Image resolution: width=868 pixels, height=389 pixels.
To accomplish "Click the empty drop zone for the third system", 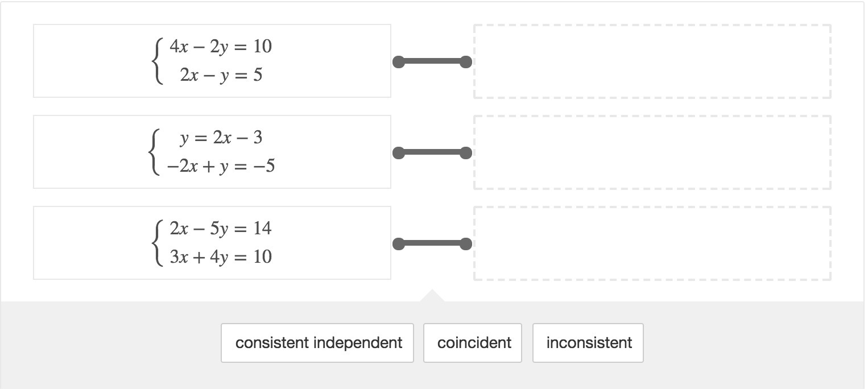I will tap(652, 243).
